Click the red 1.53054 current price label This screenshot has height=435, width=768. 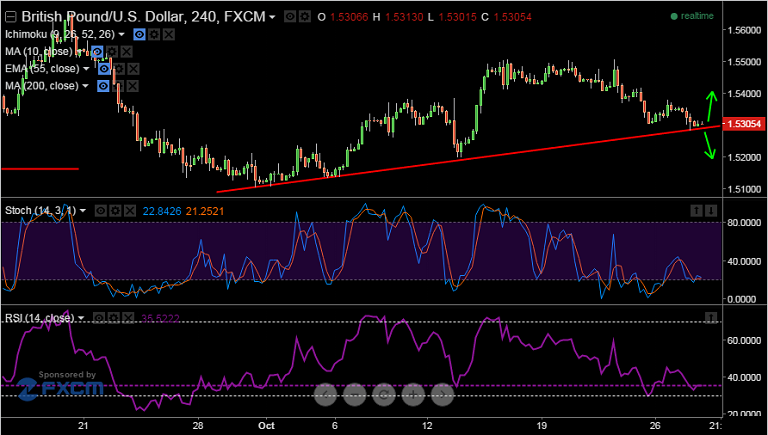[744, 124]
